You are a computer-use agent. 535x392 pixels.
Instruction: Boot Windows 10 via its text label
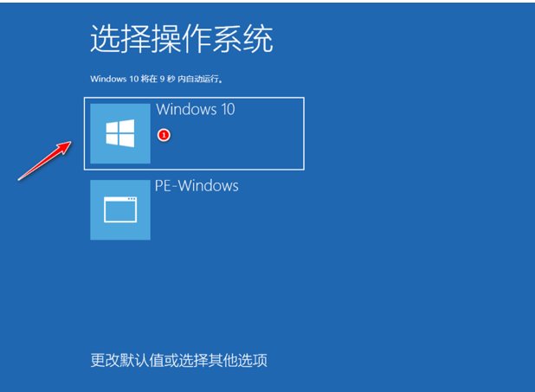[196, 109]
